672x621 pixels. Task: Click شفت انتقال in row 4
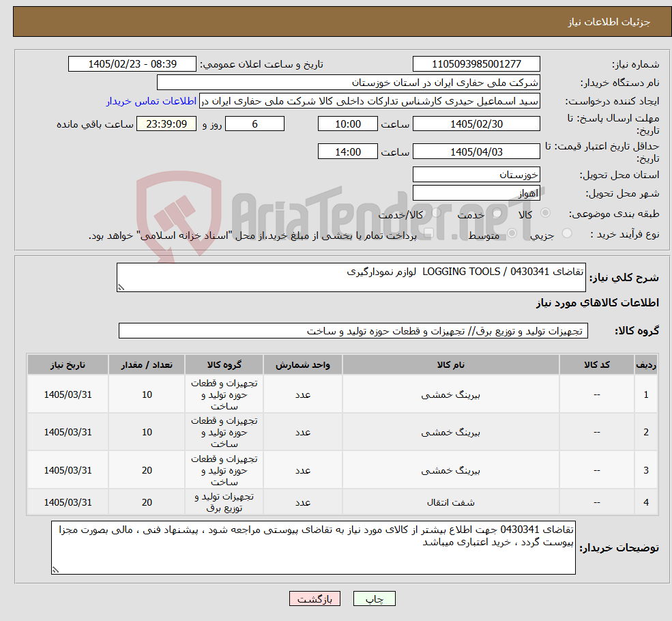click(x=450, y=502)
